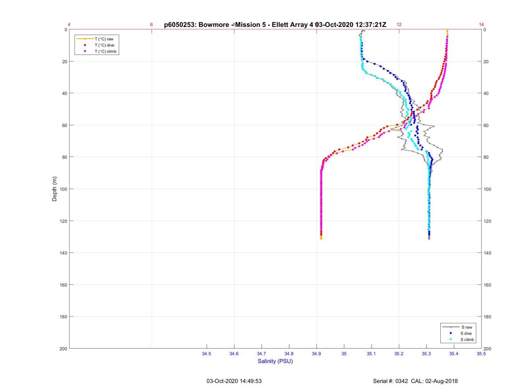Click the salinity tick label 35.1
The image size is (532, 392).
372,354
